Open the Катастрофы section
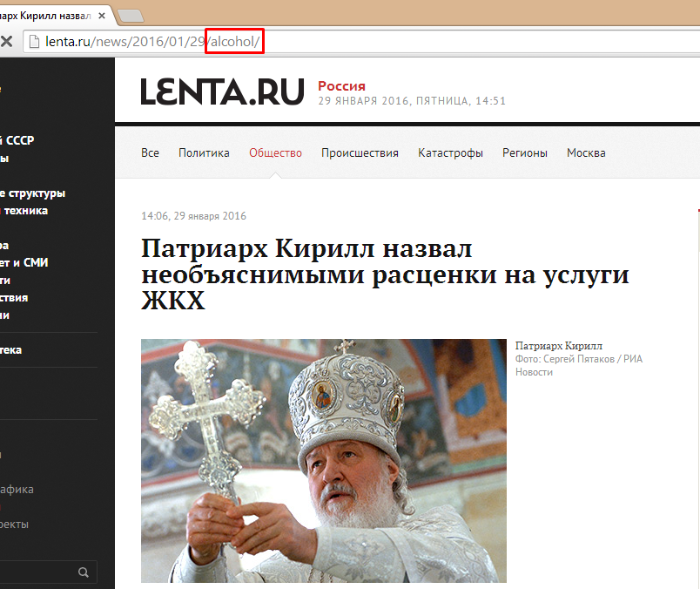This screenshot has height=589, width=700. coord(450,152)
